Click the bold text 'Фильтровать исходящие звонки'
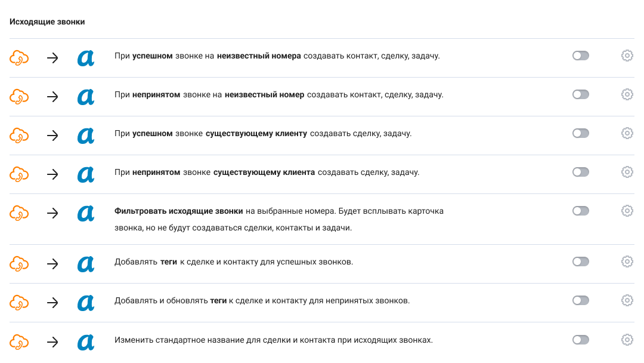Image resolution: width=644 pixels, height=363 pixels. 178,211
